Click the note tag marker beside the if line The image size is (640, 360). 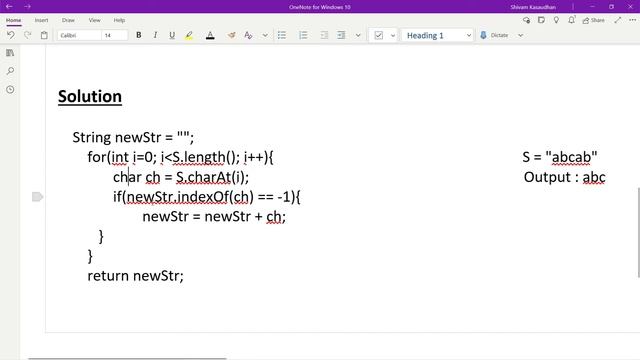[x=37, y=197]
